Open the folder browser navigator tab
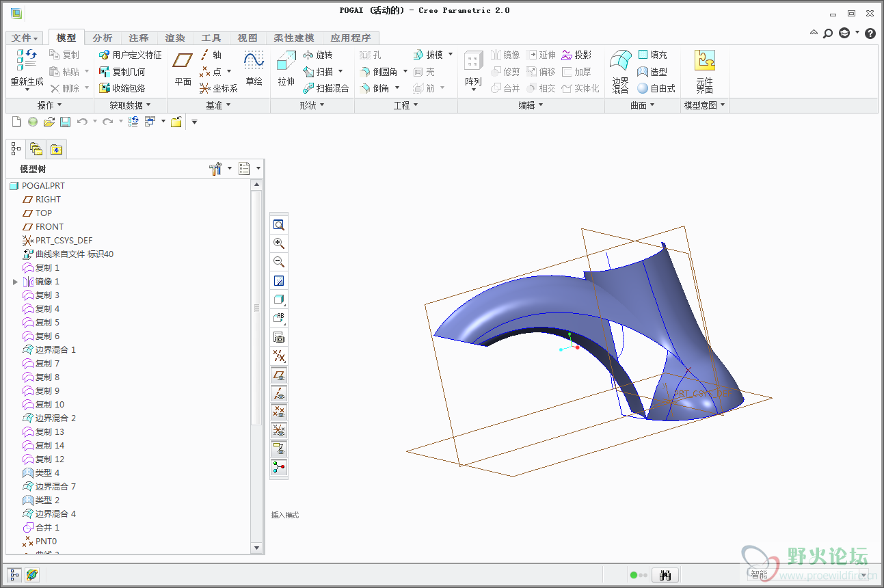The width and height of the screenshot is (884, 588). click(36, 148)
